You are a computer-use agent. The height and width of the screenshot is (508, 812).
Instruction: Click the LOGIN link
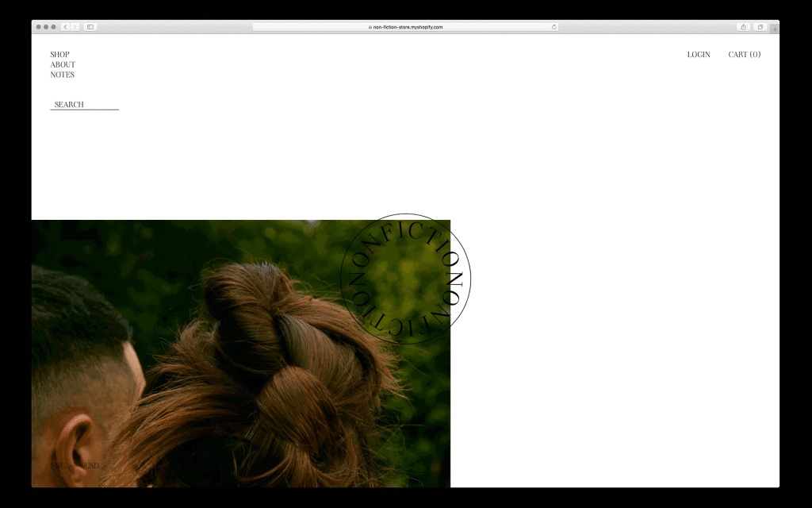click(x=699, y=54)
